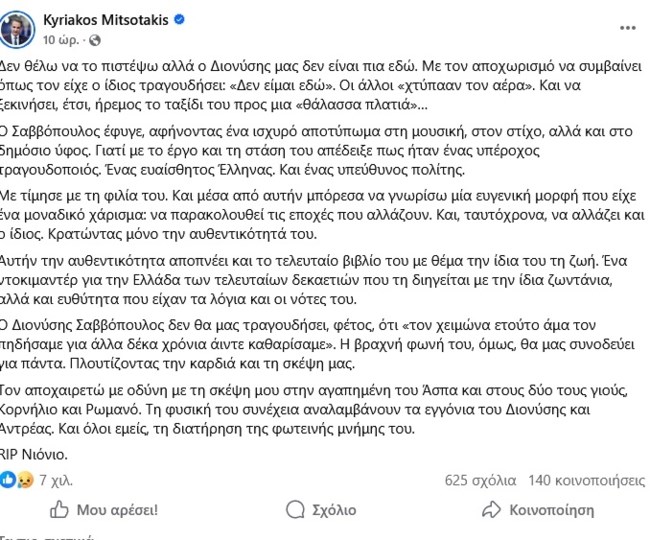Click the blue Like reaction icon

(x=7, y=480)
